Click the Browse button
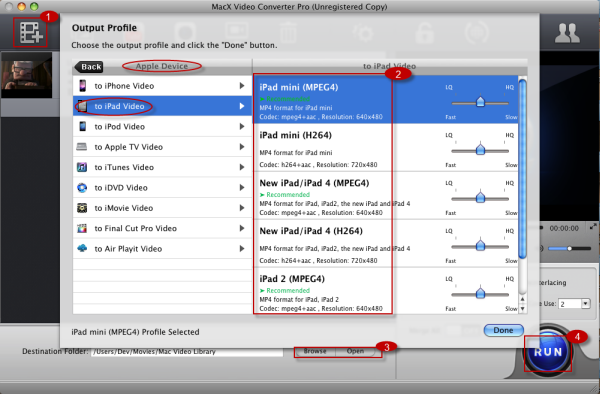The width and height of the screenshot is (600, 394). click(315, 351)
